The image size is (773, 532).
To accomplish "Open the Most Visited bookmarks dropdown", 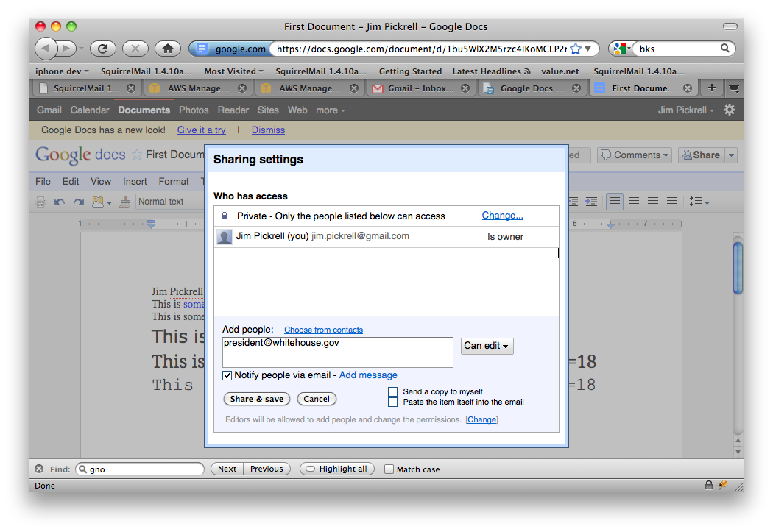I will [233, 71].
